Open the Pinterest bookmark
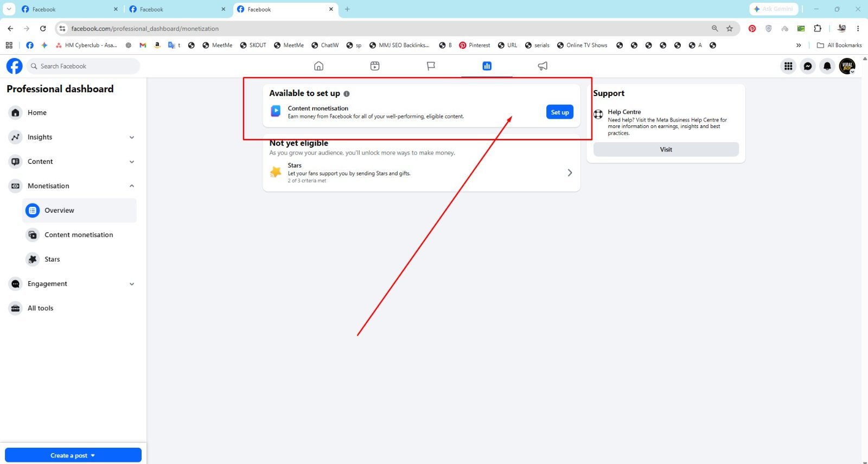 475,45
